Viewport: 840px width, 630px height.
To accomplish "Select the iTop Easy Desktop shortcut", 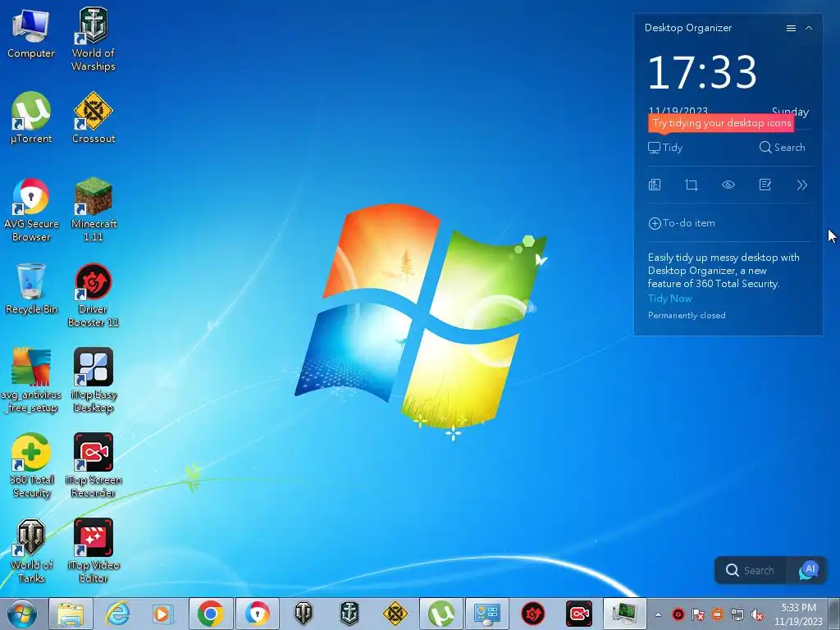I will coord(94,381).
